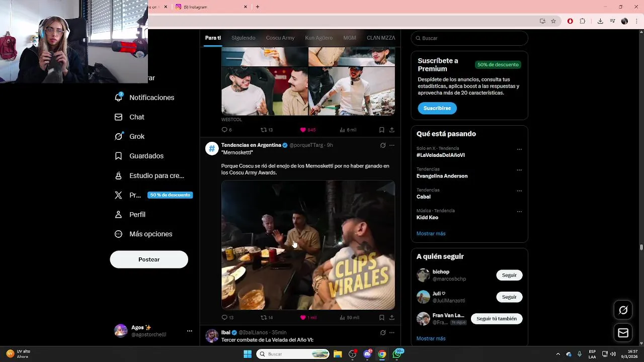Image resolution: width=644 pixels, height=362 pixels.
Task: Open Chrome downloads icon
Action: pyautogui.click(x=600, y=21)
